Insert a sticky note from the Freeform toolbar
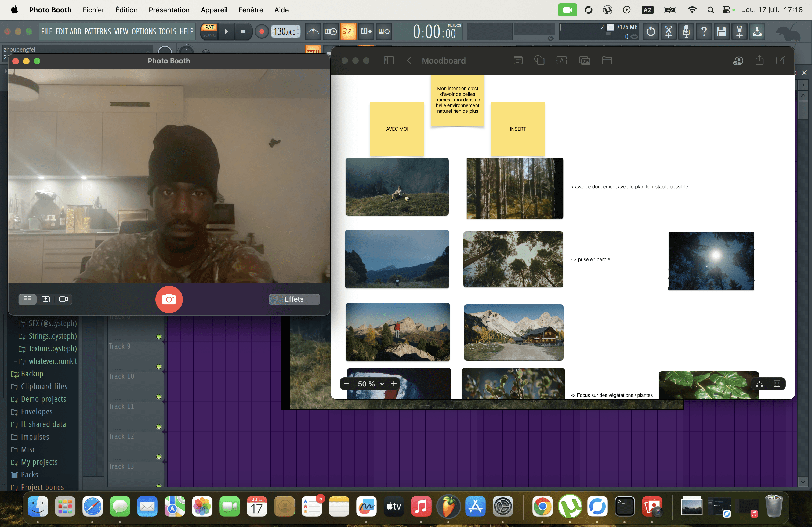Viewport: 812px width, 527px height. 517,61
